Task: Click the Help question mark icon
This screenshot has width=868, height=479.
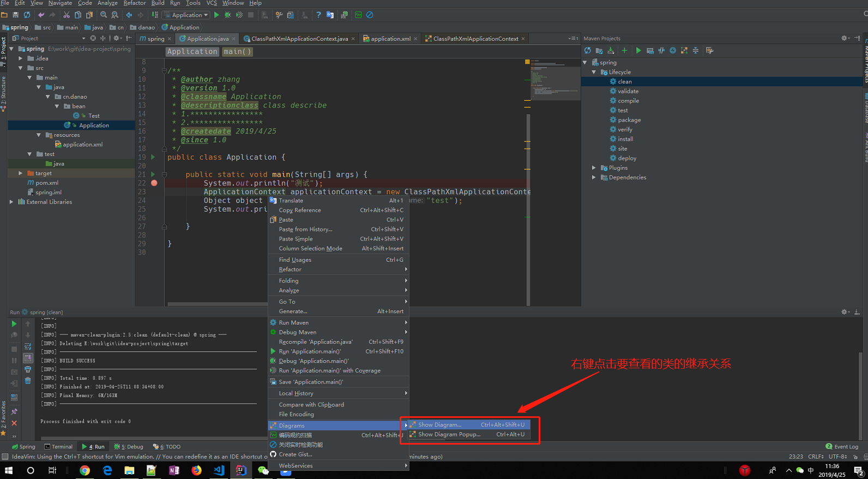Action: click(318, 15)
